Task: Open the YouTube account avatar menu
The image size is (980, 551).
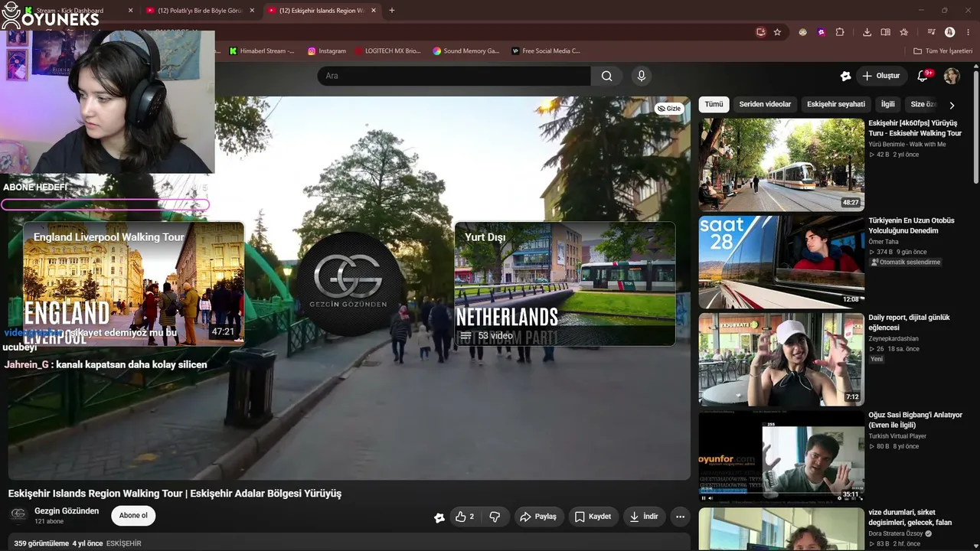Action: coord(952,76)
